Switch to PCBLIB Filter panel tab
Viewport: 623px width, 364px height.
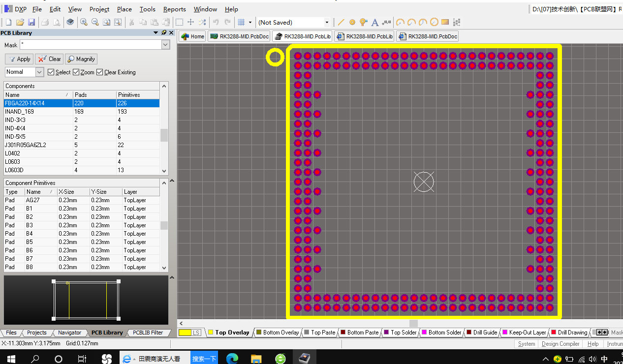click(x=148, y=333)
